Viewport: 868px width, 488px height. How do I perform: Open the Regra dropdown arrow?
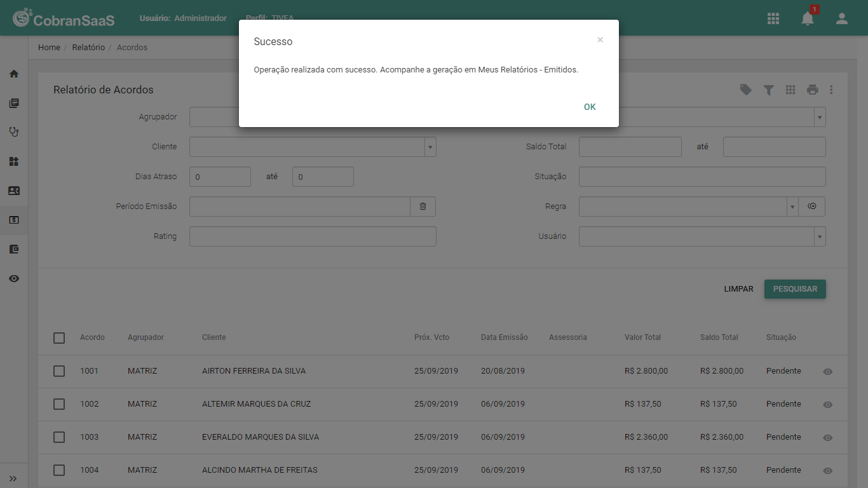[792, 207]
